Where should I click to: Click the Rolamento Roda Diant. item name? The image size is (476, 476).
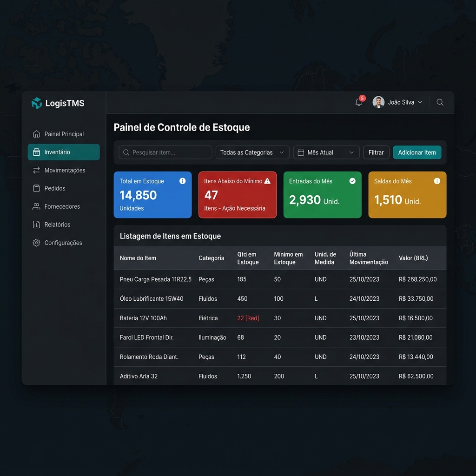pyautogui.click(x=149, y=357)
